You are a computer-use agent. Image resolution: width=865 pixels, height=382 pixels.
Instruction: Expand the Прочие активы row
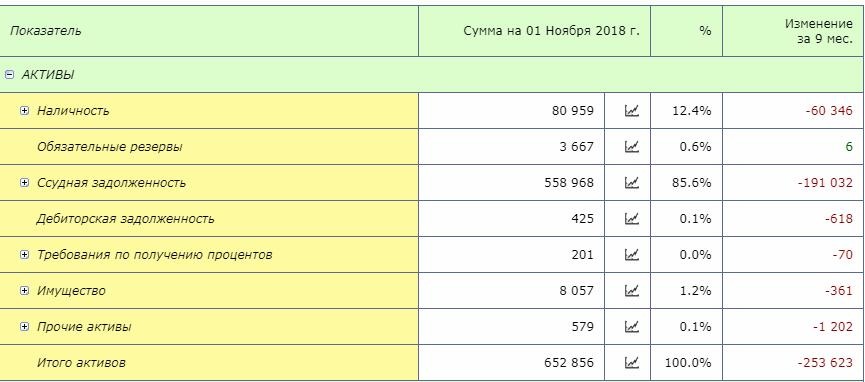[24, 327]
